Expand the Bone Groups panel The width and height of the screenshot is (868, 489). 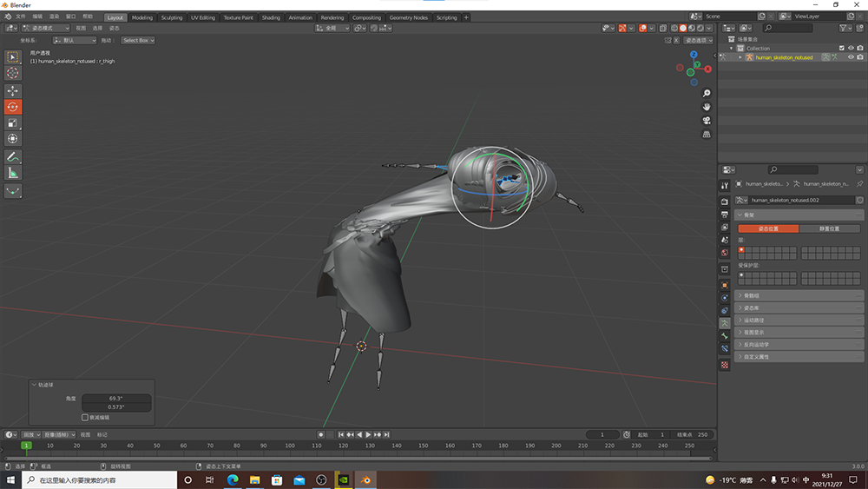[x=799, y=295]
